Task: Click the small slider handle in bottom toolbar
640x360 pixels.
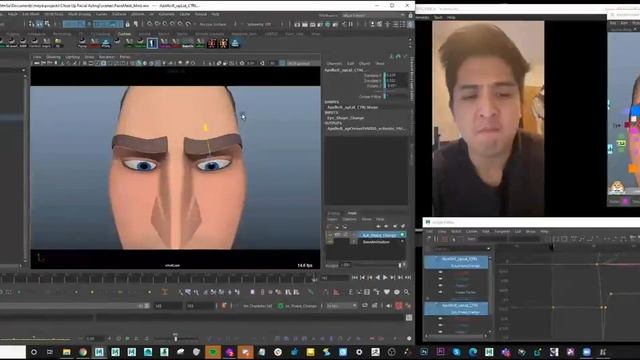Action: [176, 338]
